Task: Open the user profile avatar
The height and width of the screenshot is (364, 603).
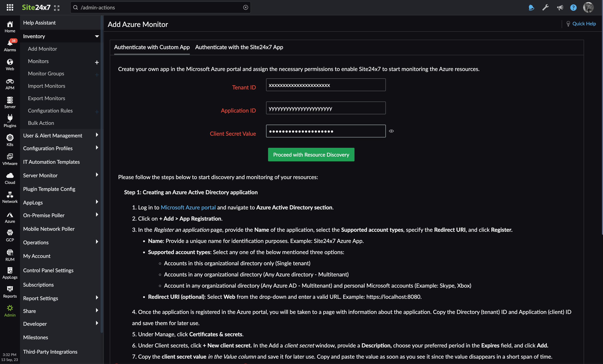Action: coord(588,7)
